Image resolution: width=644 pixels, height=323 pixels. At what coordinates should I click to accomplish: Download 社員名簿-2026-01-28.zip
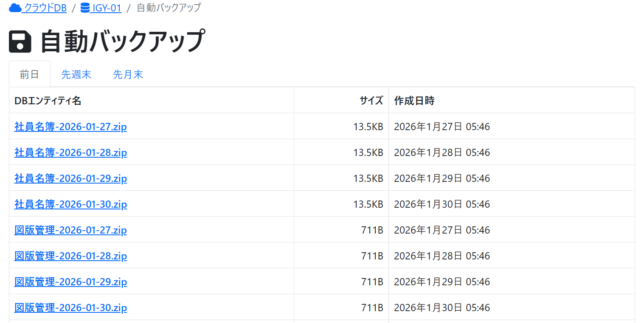[x=70, y=152]
